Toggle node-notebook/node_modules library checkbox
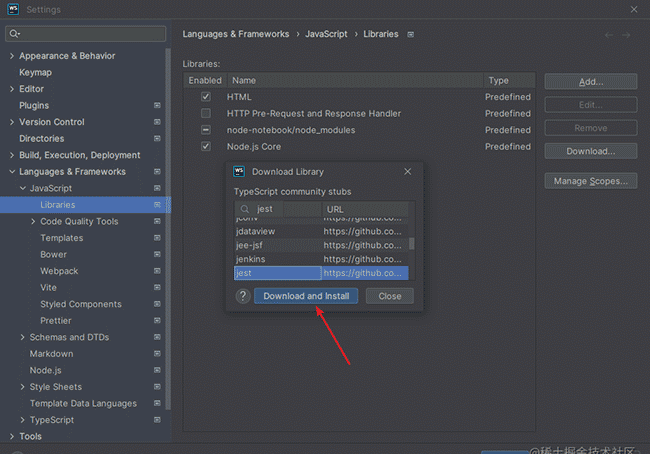The image size is (650, 454). tap(206, 130)
